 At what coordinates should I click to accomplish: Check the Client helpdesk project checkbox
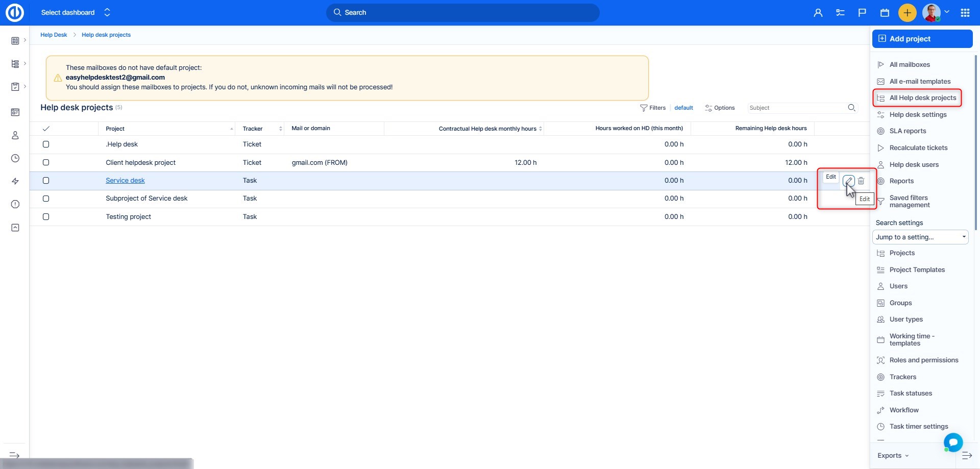(46, 162)
